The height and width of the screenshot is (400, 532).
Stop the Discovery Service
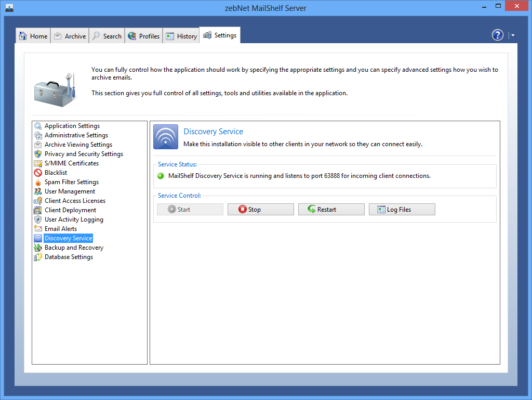pyautogui.click(x=260, y=210)
